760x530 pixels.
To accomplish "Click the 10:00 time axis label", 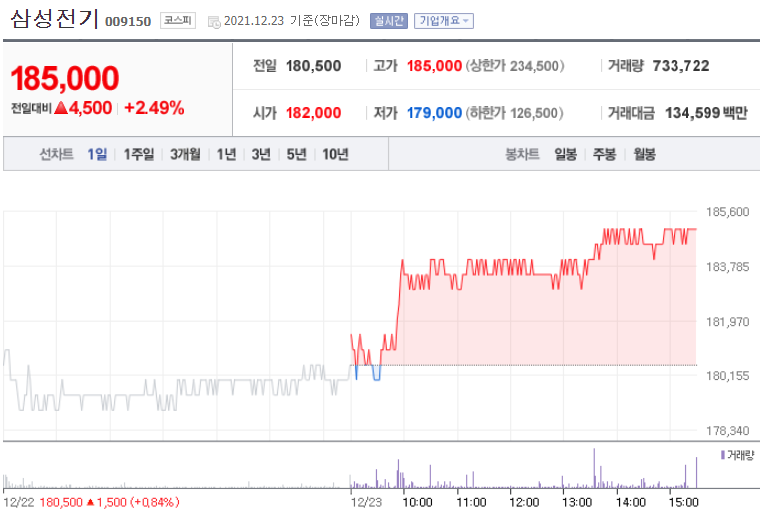I will (x=417, y=502).
